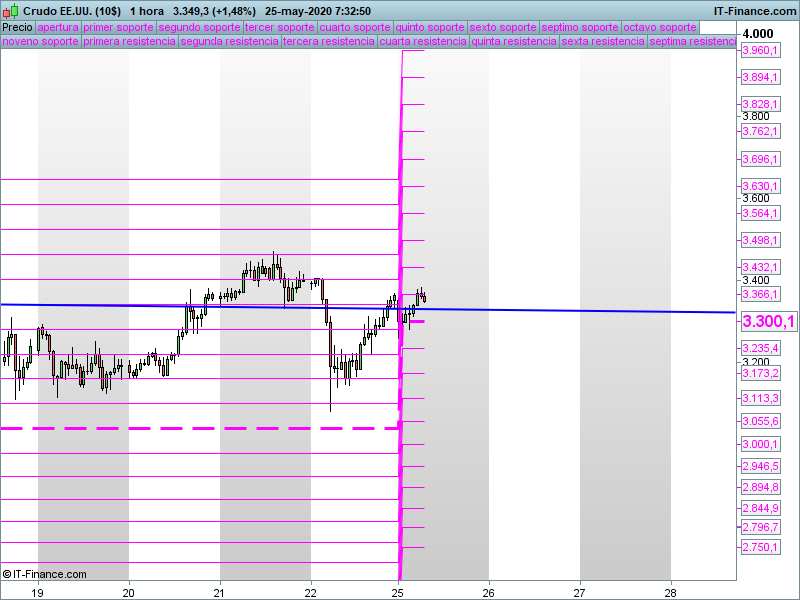Viewport: 800px width, 600px height.
Task: Click the 3.055,6 price level tag
Action: click(x=760, y=421)
